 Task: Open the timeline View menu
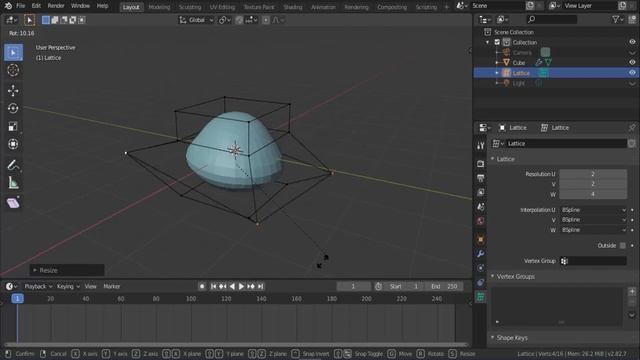[90, 287]
